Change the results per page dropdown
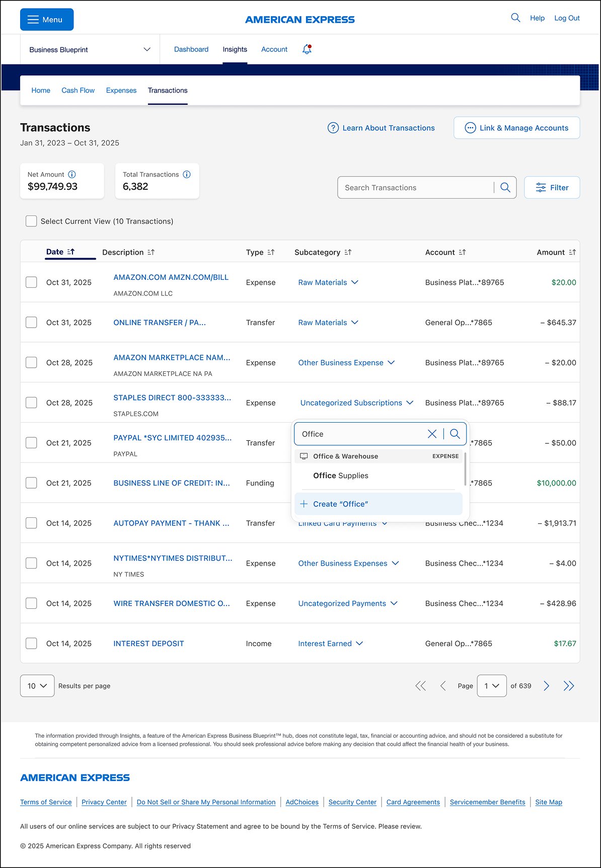This screenshot has width=601, height=868. point(37,686)
